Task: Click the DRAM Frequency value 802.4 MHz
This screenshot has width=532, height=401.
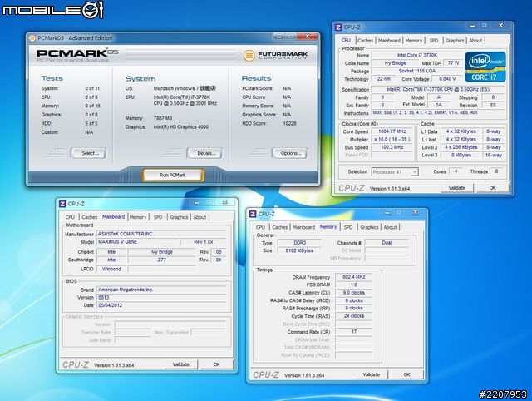Action: (x=353, y=277)
